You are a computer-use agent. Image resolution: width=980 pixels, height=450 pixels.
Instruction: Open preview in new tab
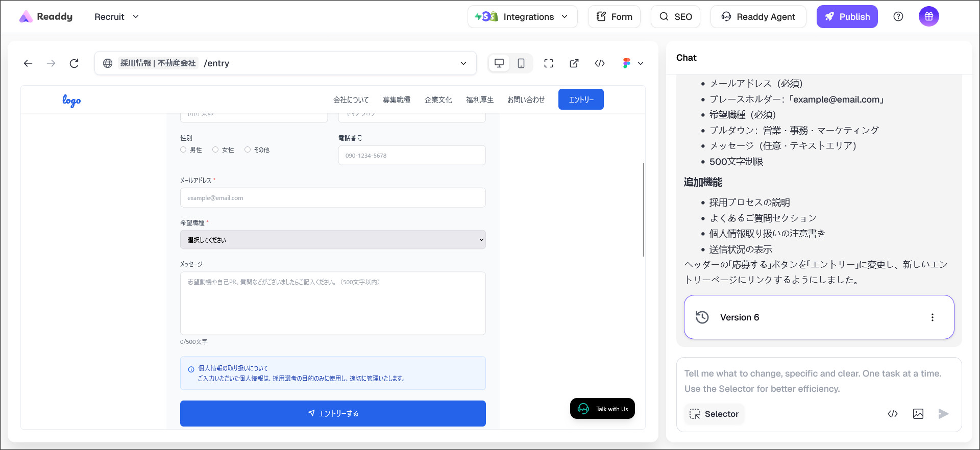pyautogui.click(x=574, y=63)
